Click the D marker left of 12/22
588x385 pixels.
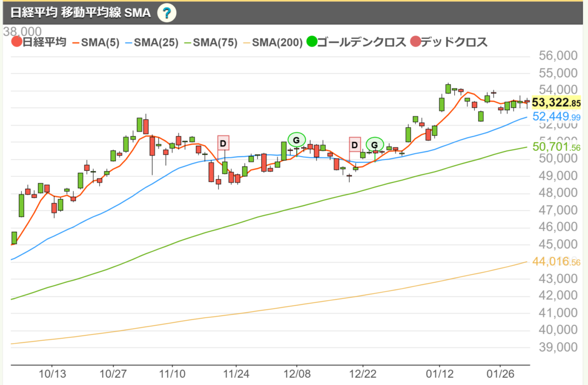pos(354,145)
